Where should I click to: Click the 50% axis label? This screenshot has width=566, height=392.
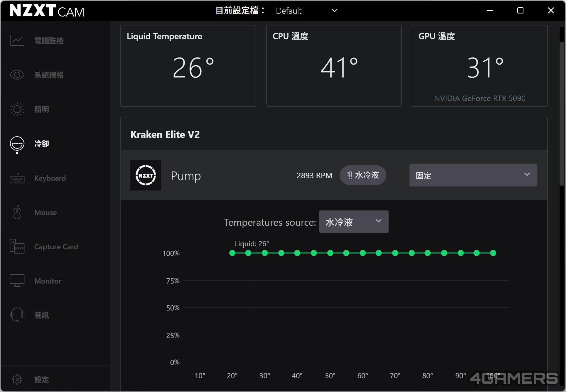[173, 308]
